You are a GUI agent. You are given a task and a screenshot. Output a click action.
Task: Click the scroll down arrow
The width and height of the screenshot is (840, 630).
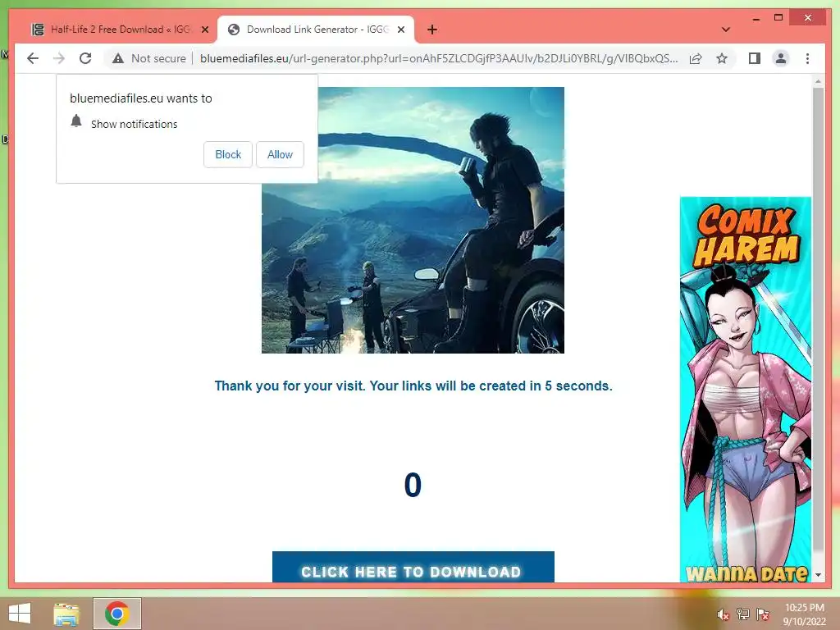(818, 575)
